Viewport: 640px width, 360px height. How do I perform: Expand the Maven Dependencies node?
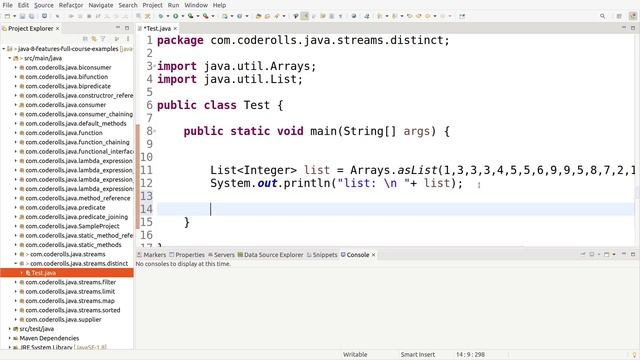click(10, 338)
